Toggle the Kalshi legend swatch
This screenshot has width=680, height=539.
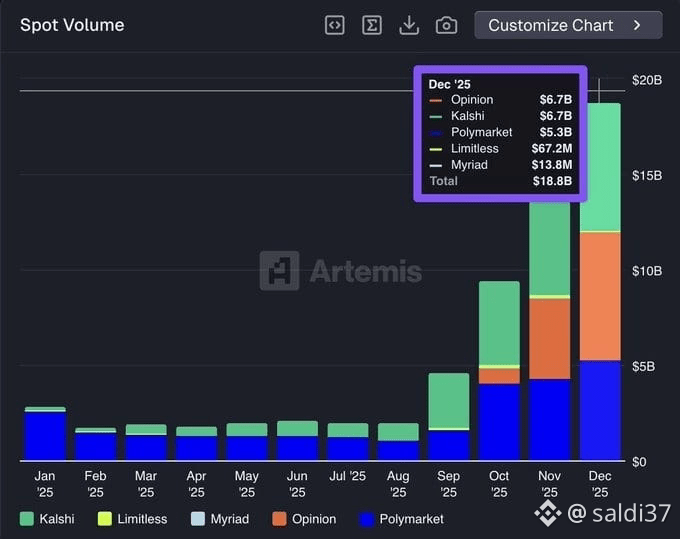tap(27, 519)
